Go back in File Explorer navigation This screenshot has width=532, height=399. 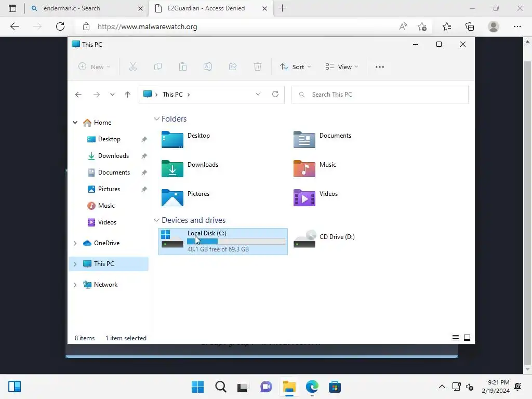(x=78, y=95)
